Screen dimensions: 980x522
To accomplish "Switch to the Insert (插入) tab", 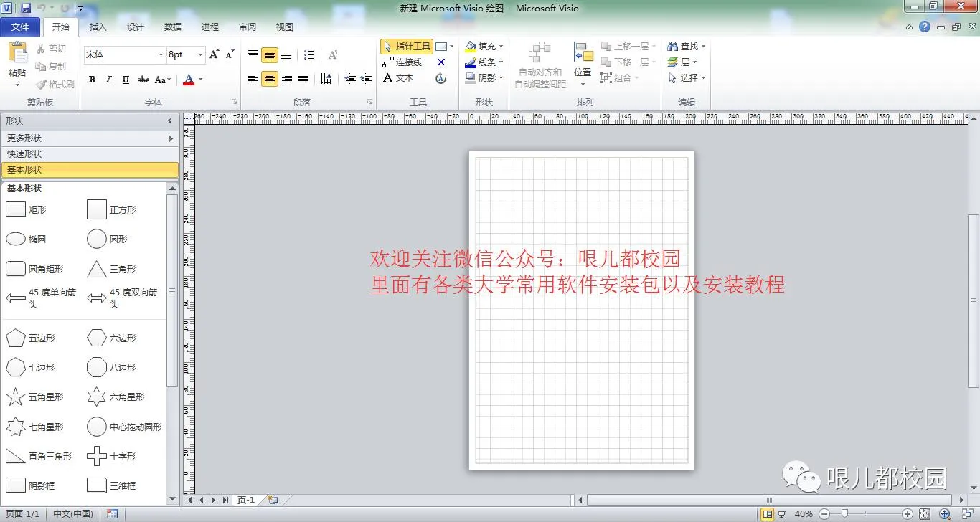I will [98, 27].
